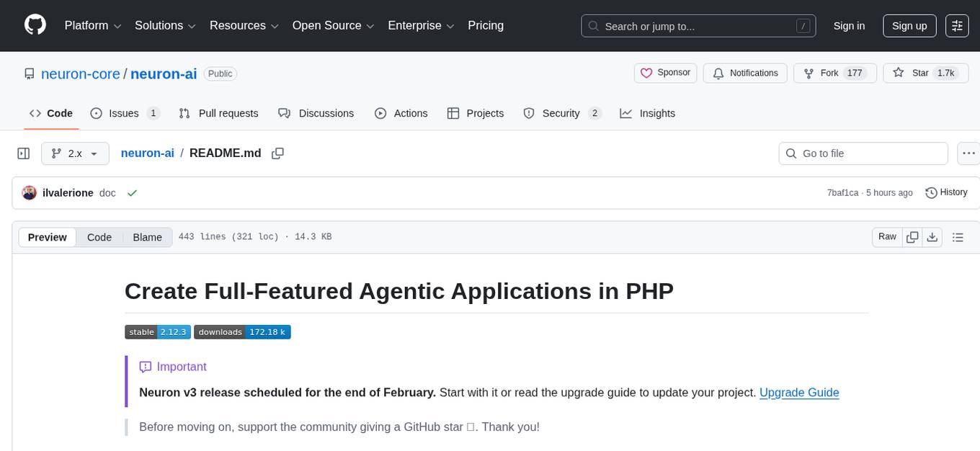Open the document outline list
The image size is (980, 451).
point(958,237)
